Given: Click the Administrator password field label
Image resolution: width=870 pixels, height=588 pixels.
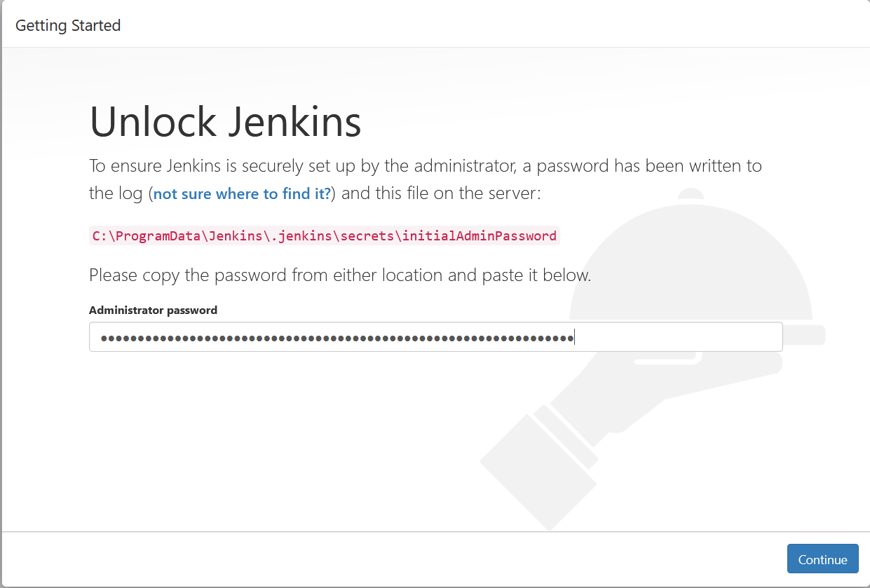Looking at the screenshot, I should point(152,310).
